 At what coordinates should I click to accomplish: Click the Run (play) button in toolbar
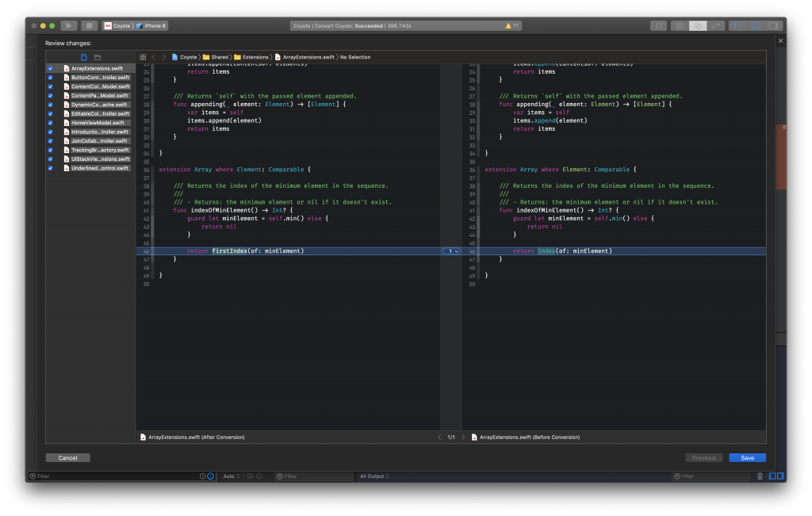tap(69, 26)
